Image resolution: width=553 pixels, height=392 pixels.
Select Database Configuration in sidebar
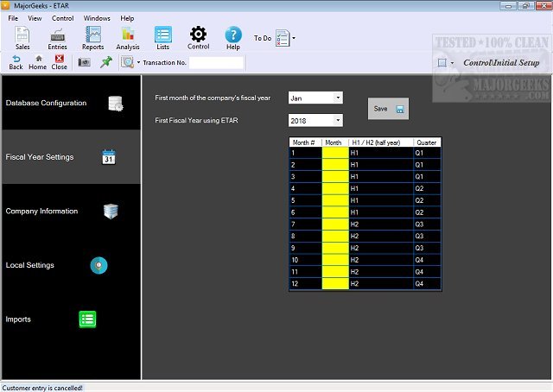(71, 103)
